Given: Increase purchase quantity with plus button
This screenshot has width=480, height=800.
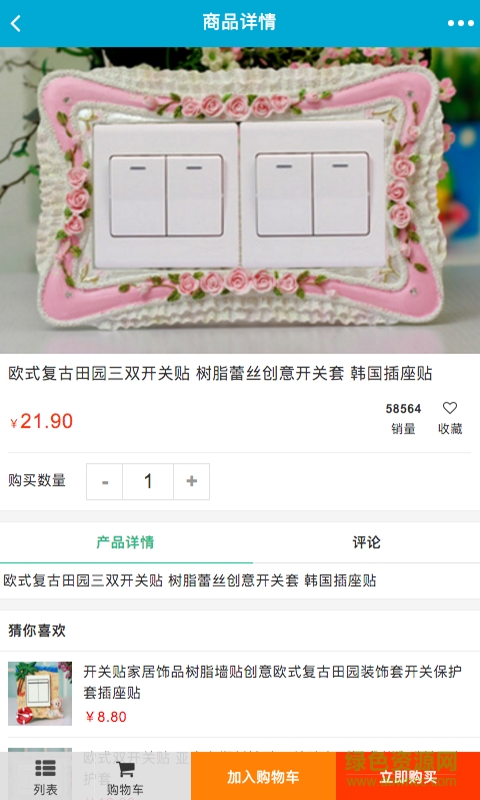Looking at the screenshot, I should [x=191, y=482].
